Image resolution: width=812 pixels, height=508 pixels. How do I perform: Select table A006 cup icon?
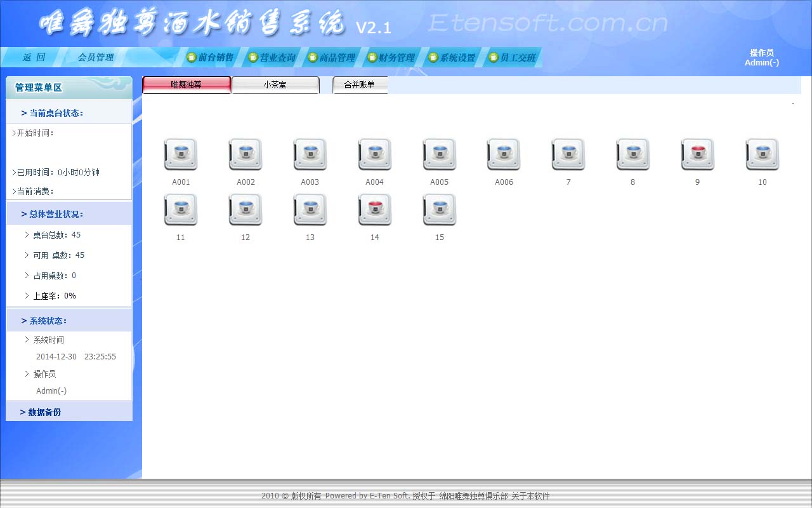pos(504,155)
